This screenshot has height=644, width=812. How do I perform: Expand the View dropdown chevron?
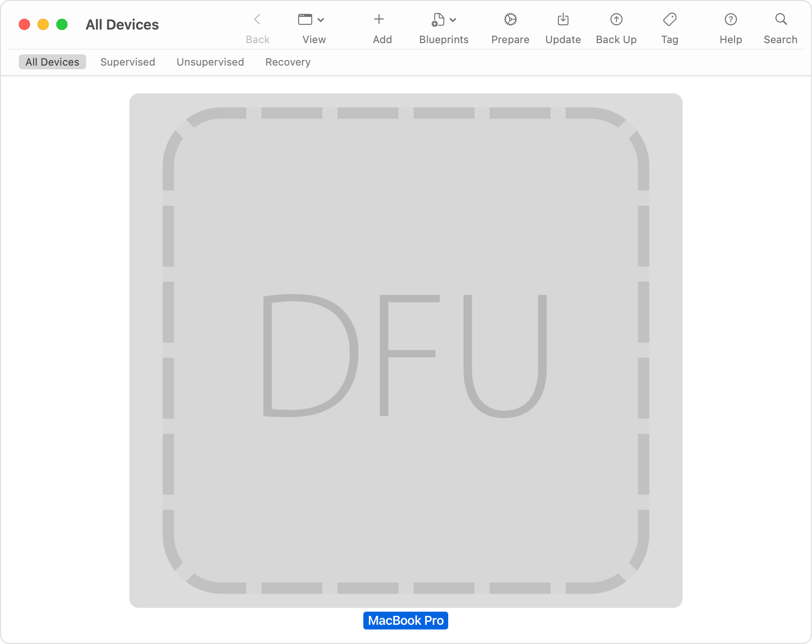coord(321,20)
